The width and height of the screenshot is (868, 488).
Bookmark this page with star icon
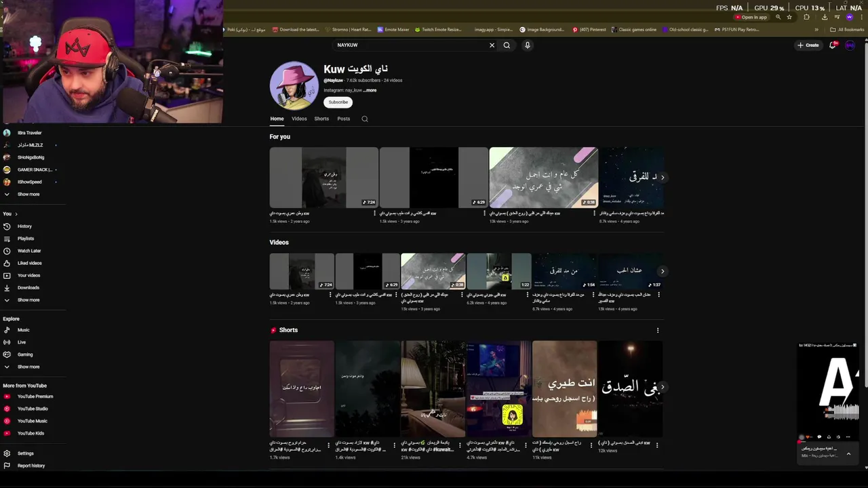point(789,17)
